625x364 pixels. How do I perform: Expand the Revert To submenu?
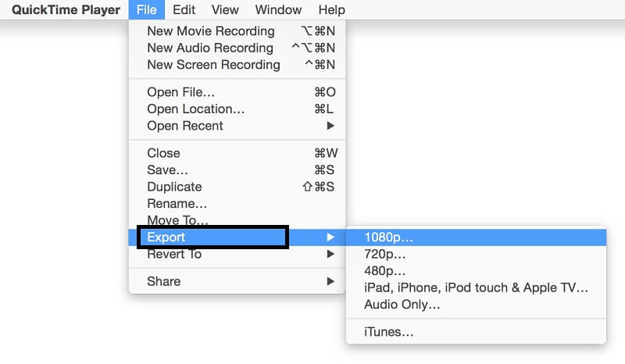[174, 254]
